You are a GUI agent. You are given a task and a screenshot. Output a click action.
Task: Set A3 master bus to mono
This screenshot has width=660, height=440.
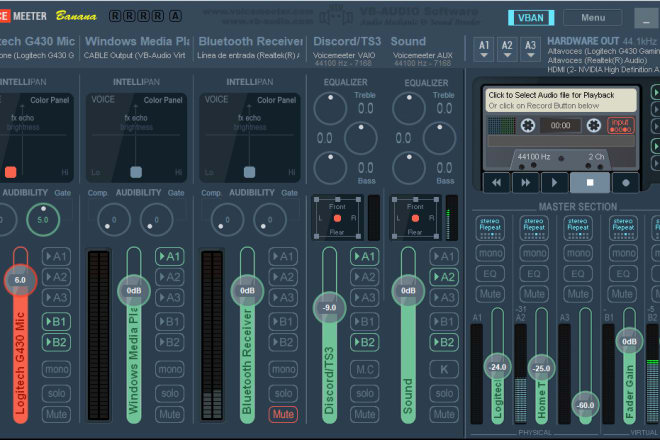pyautogui.click(x=578, y=253)
